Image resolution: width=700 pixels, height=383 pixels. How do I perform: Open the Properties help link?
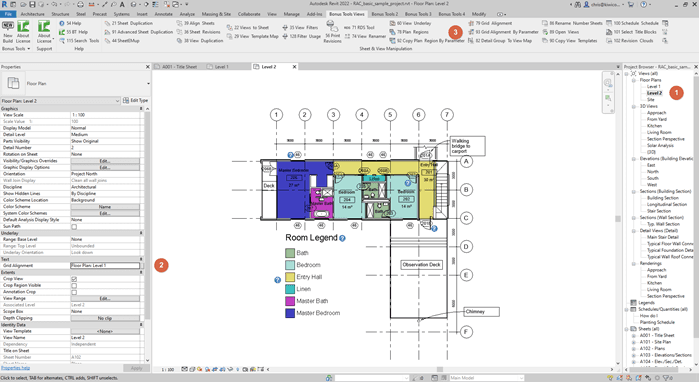pos(16,368)
